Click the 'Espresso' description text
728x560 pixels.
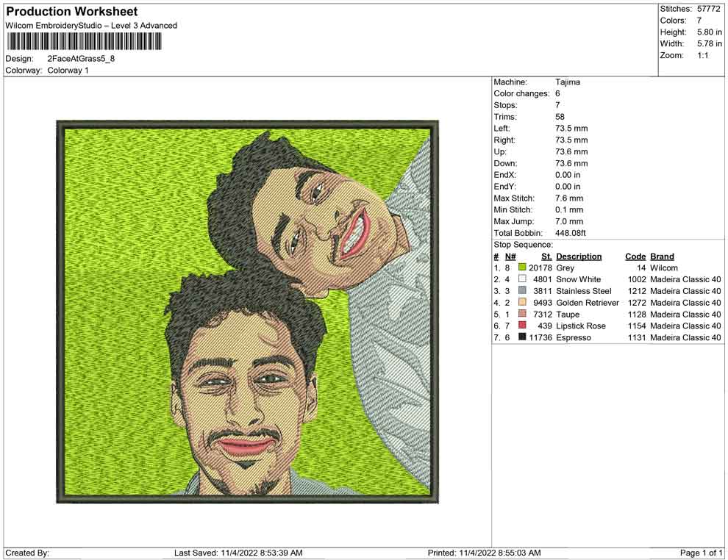point(574,337)
